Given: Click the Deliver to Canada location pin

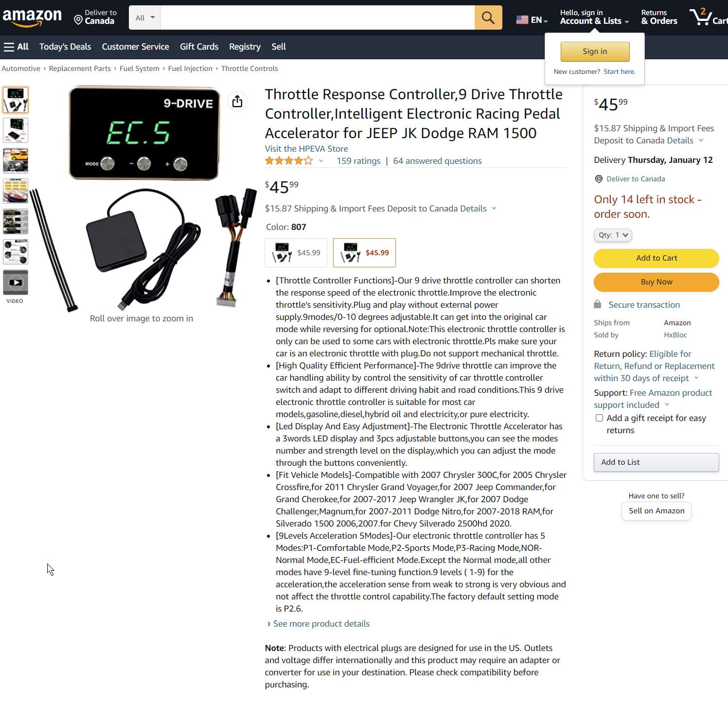Looking at the screenshot, I should point(78,20).
